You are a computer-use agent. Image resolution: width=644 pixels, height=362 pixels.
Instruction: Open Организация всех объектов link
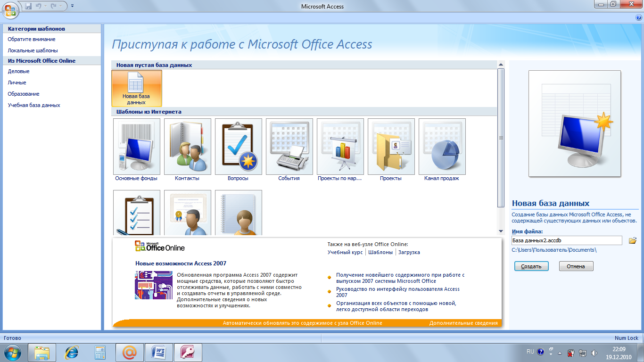(x=396, y=306)
